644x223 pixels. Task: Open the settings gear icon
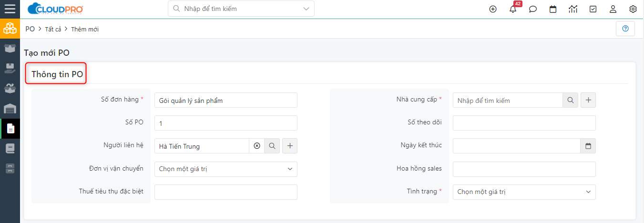tap(633, 9)
